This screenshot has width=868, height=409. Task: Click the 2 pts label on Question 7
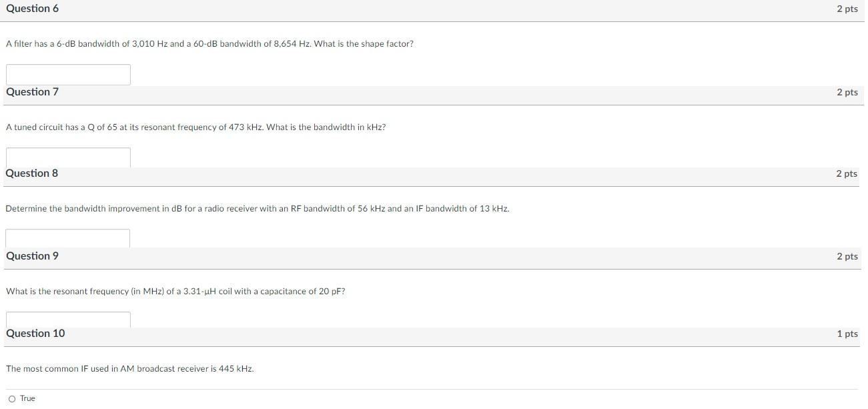847,91
